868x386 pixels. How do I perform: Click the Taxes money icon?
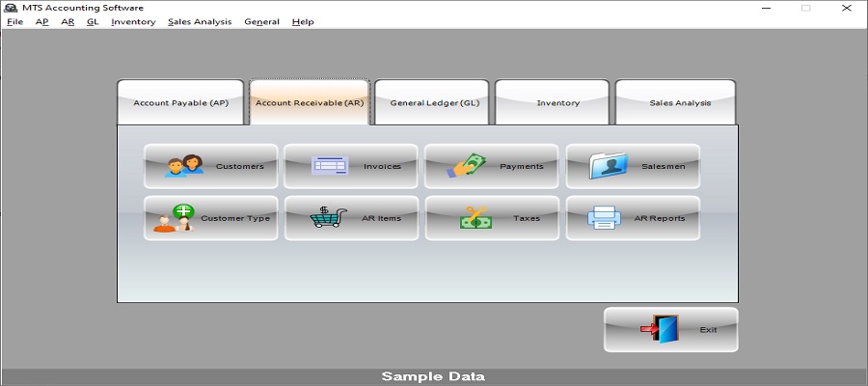[475, 218]
